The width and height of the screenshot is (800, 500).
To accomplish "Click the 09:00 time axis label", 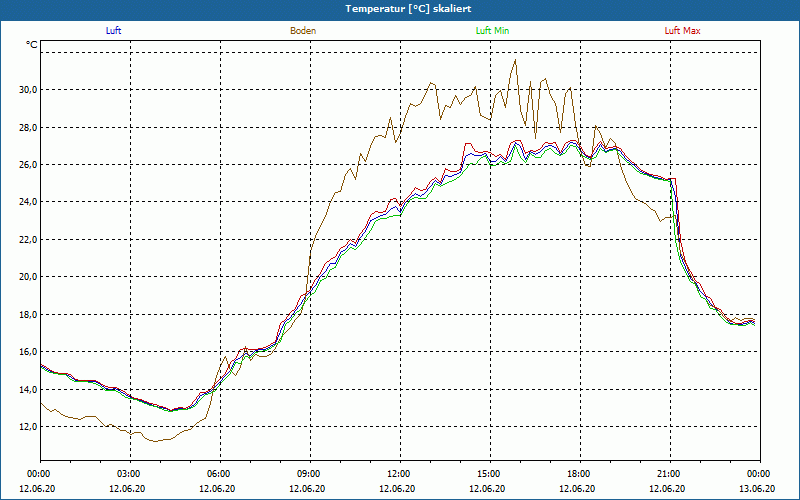I will [x=310, y=474].
